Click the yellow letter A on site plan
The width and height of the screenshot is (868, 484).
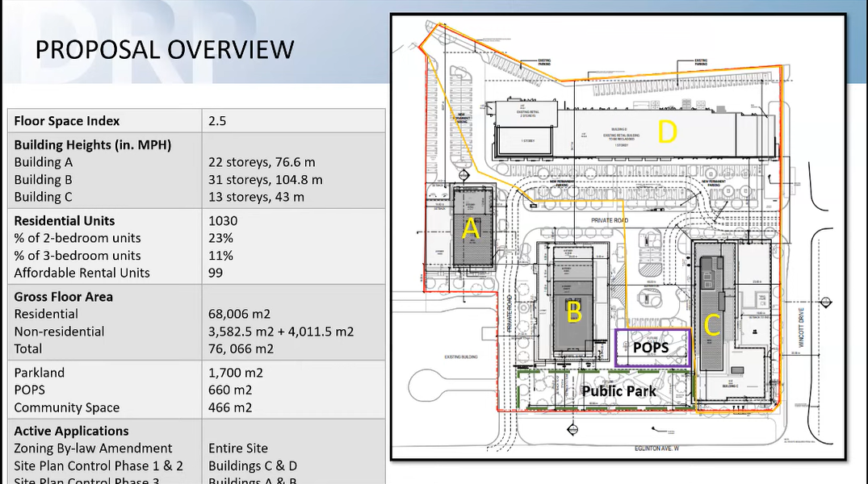point(471,228)
